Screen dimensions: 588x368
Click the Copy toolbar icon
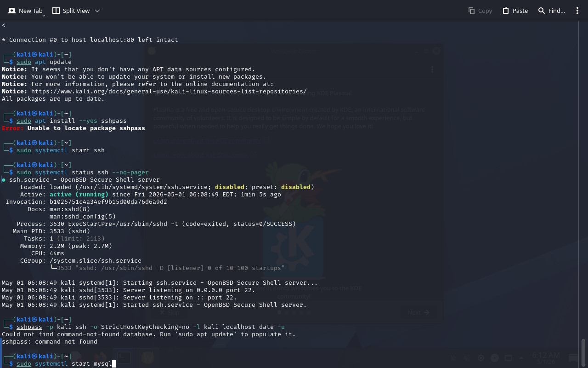pos(471,11)
